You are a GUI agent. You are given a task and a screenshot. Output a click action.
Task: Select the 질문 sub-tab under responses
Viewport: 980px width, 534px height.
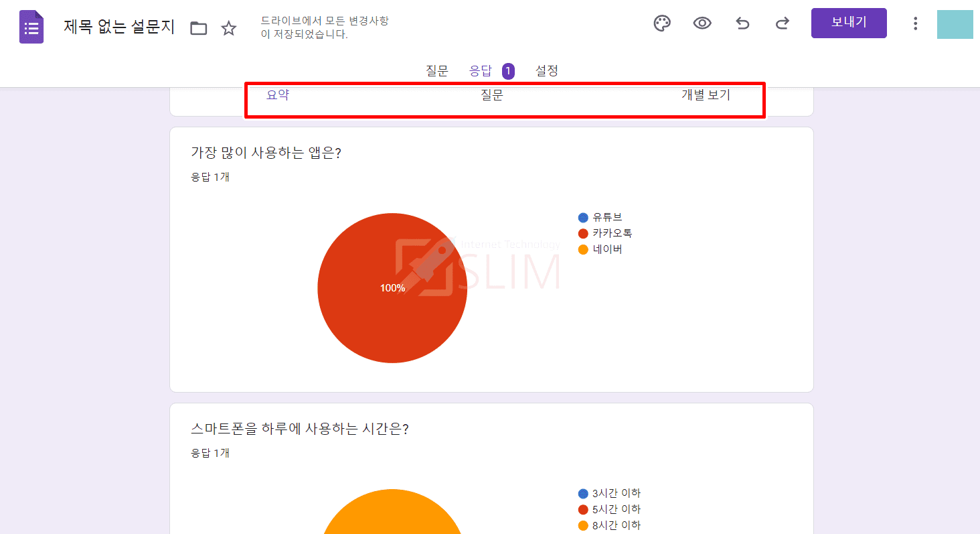492,95
